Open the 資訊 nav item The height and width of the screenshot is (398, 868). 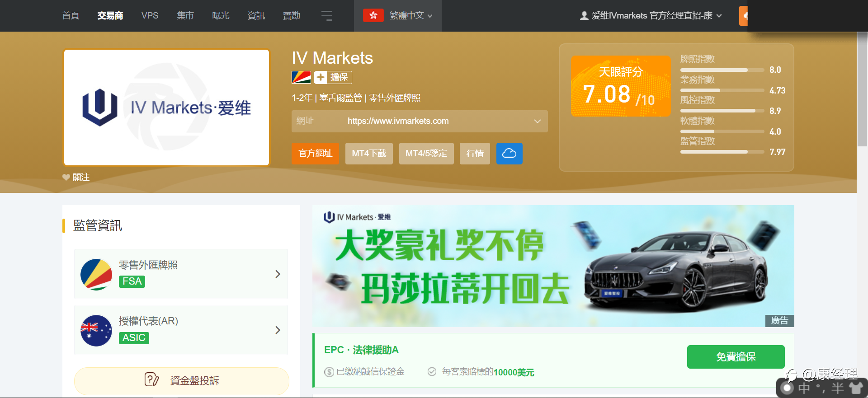coord(256,16)
